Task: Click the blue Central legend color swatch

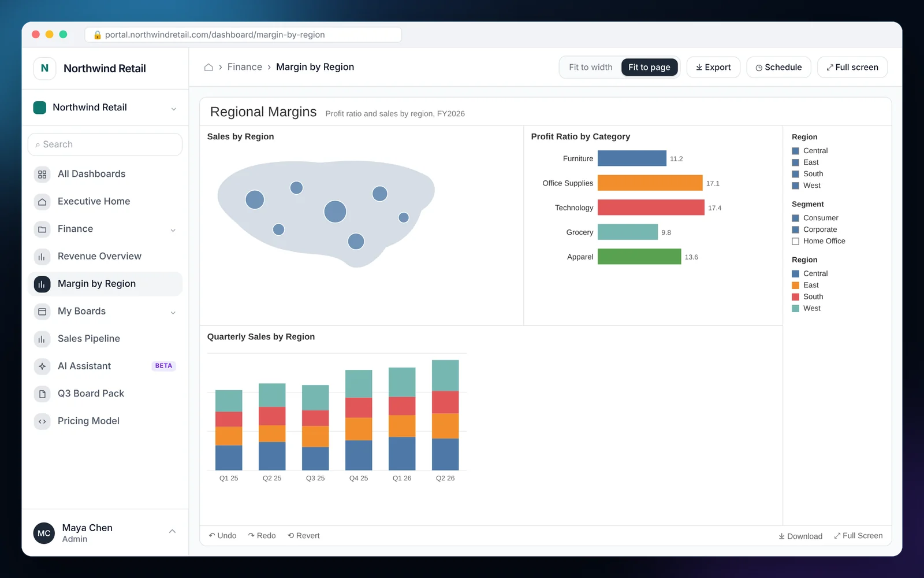Action: (795, 273)
